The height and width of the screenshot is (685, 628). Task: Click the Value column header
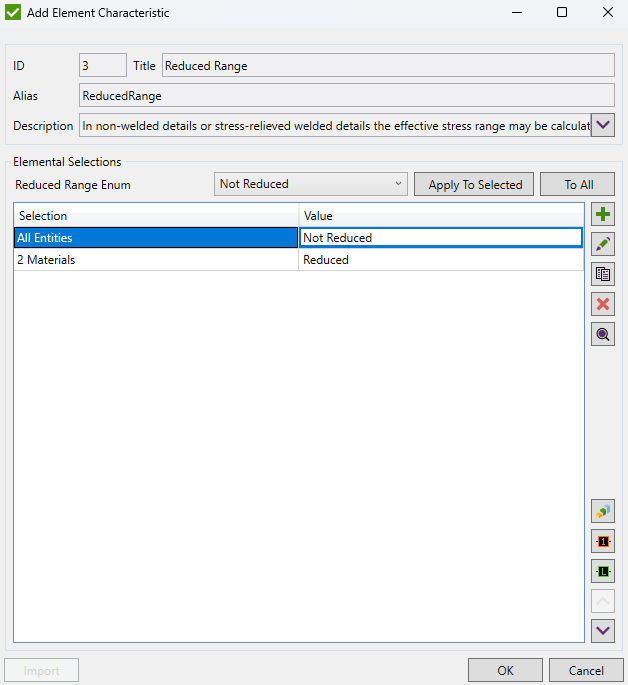(440, 216)
